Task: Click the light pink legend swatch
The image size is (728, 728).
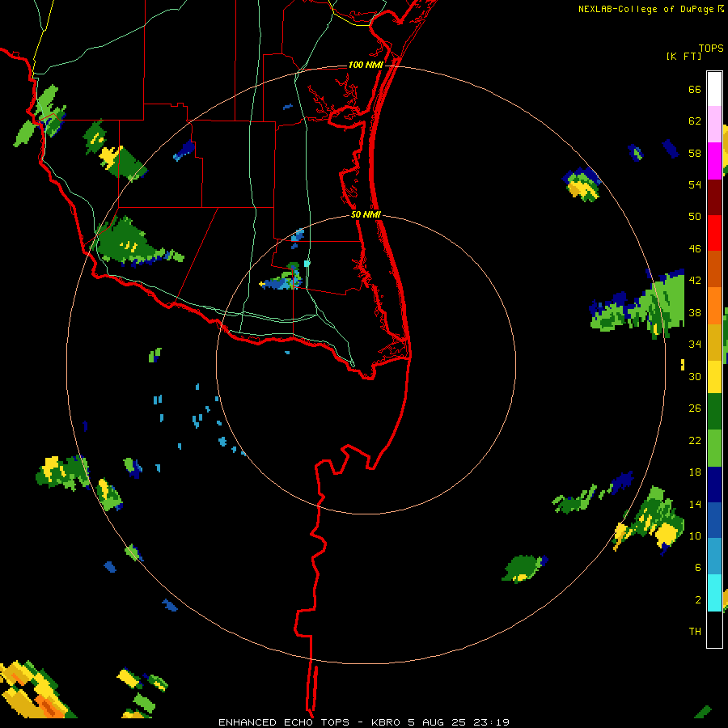Action: pos(714,124)
